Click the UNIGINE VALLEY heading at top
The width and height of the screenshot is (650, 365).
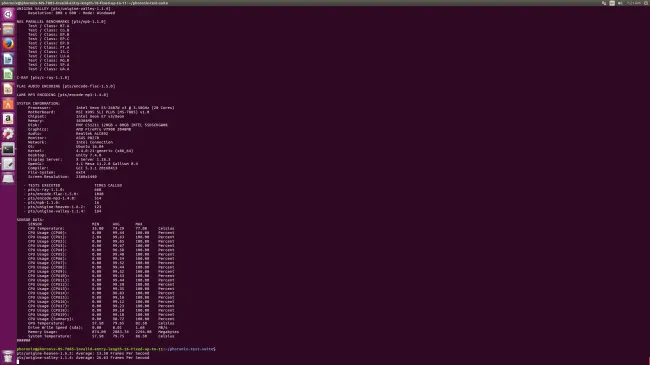63,9
